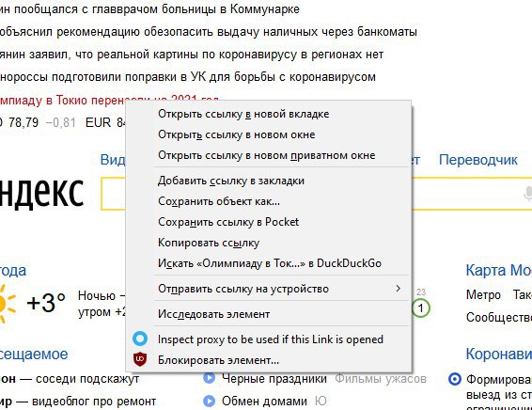Select the 'Сообщество' link under Метро

499,317
